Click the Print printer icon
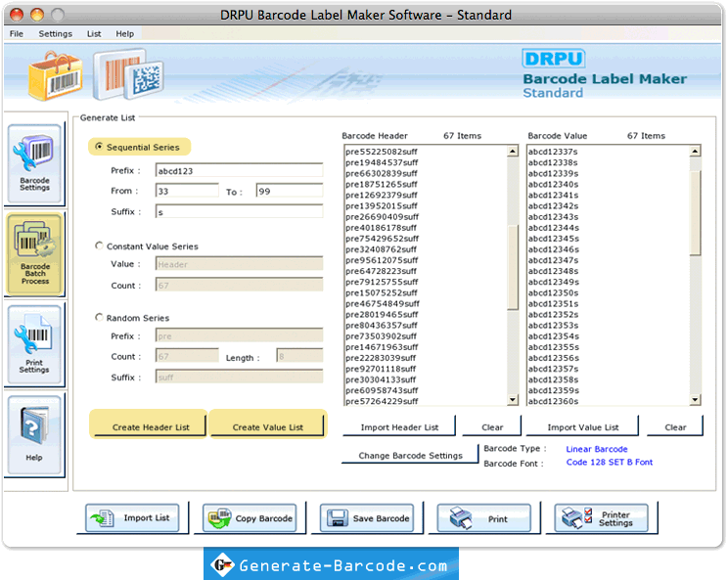 click(x=461, y=517)
